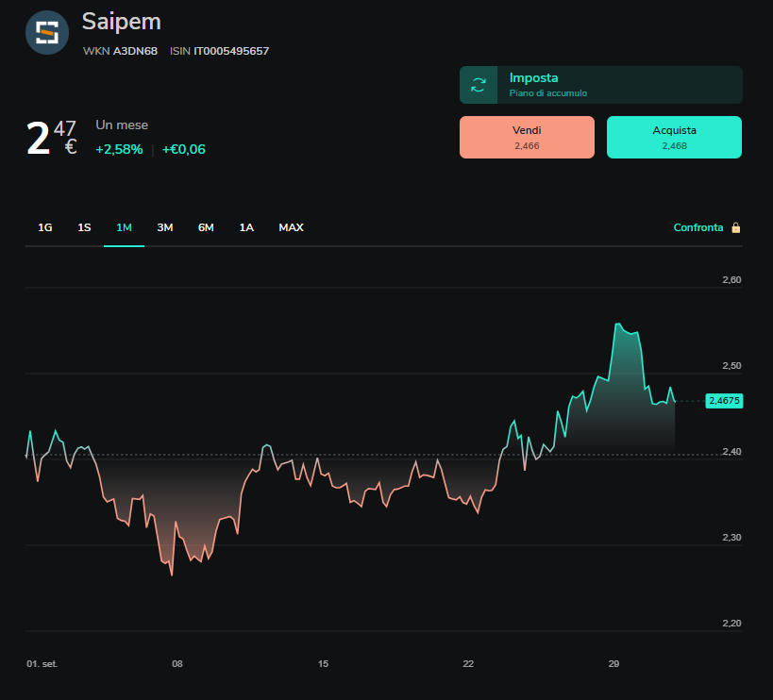The height and width of the screenshot is (700, 773).
Task: Switch to the 1S time range
Action: coord(84,227)
